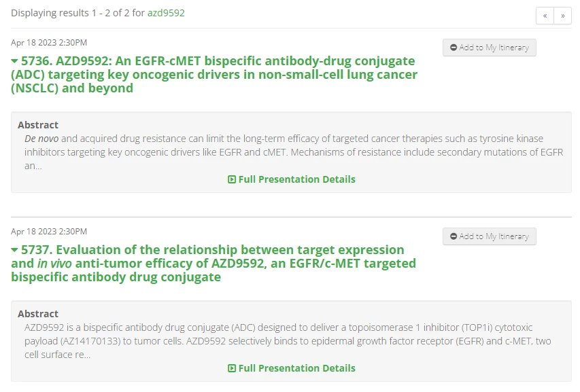Click the first Abstract heading

tap(38, 125)
